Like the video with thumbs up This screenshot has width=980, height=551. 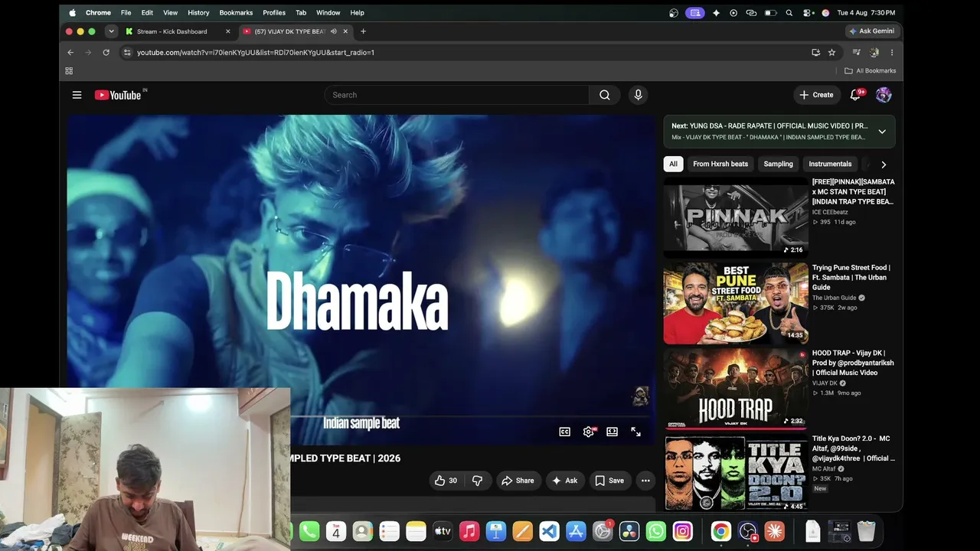coord(446,481)
